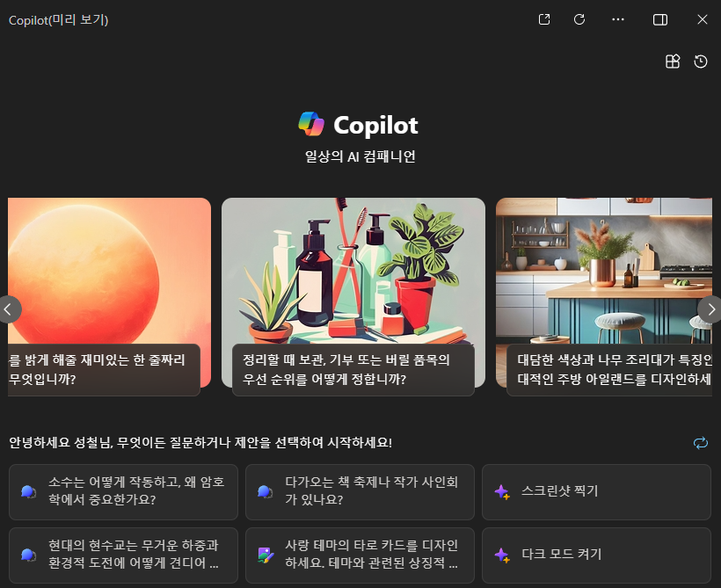
Task: Toggle the split-screen sidebar pane icon
Action: (660, 19)
